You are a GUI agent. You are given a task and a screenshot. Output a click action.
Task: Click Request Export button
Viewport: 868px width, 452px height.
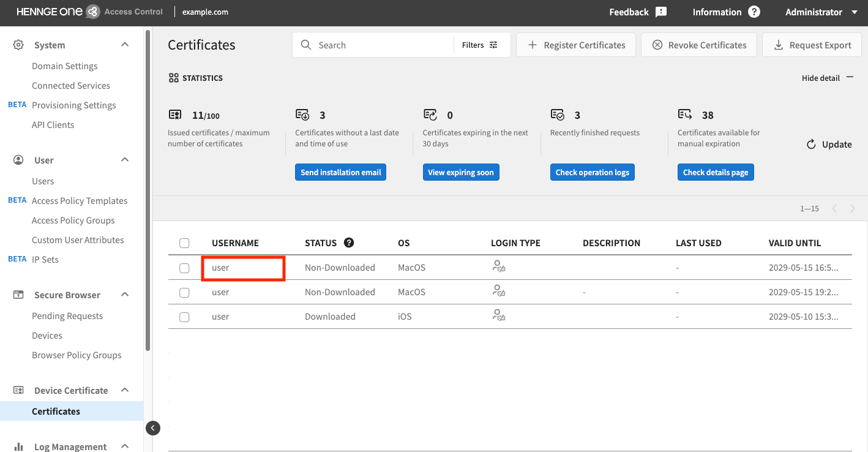(x=812, y=45)
